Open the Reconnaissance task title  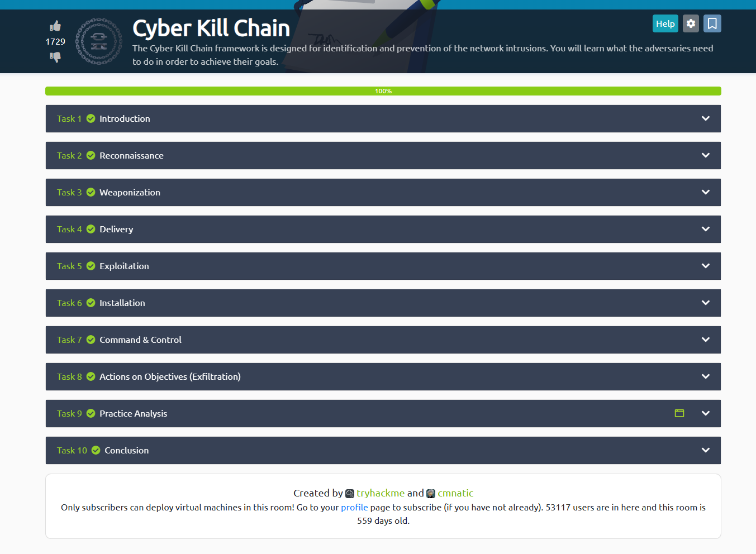click(131, 155)
